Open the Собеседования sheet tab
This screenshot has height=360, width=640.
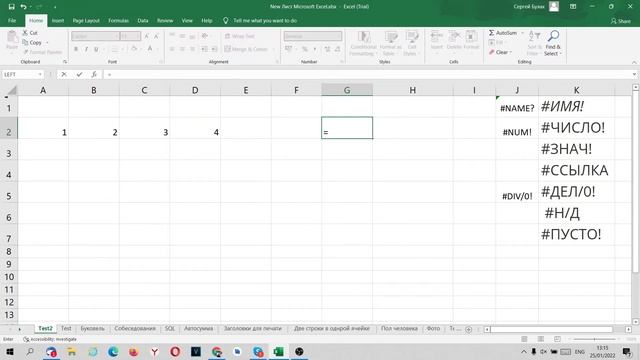135,329
